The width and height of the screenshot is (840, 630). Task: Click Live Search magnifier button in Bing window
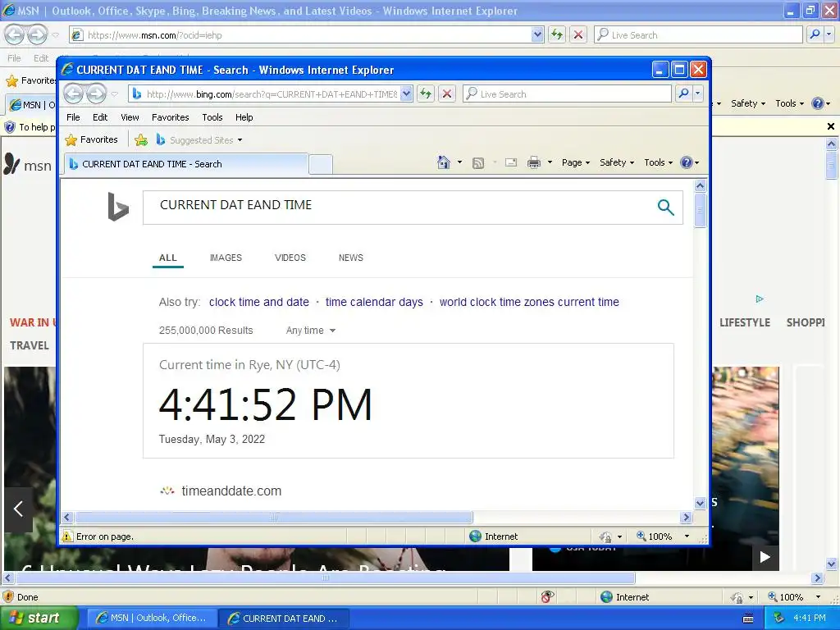(683, 94)
